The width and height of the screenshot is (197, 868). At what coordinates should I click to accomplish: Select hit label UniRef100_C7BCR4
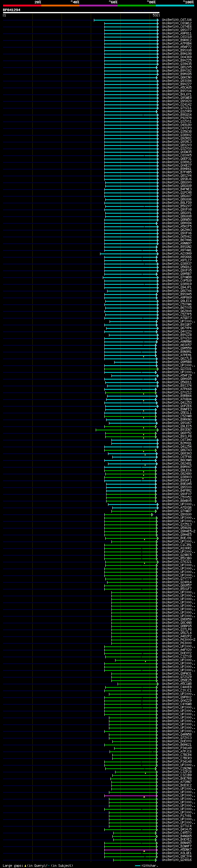(176, 755)
